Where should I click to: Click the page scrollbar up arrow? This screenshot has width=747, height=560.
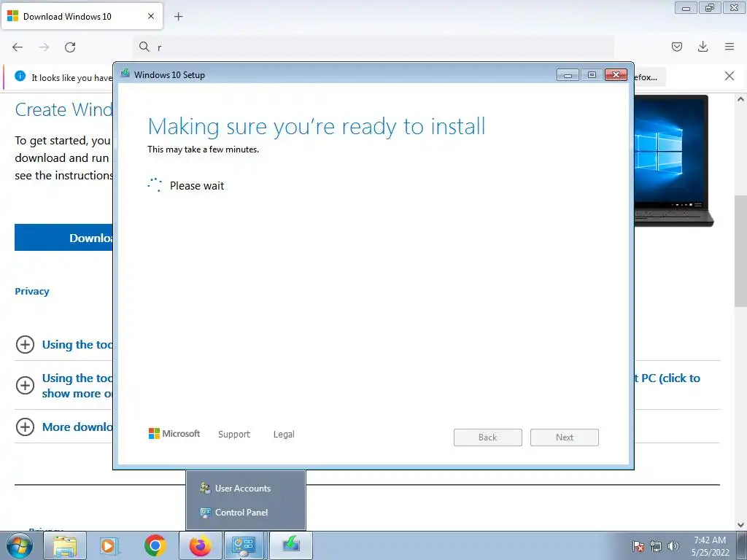pyautogui.click(x=740, y=99)
